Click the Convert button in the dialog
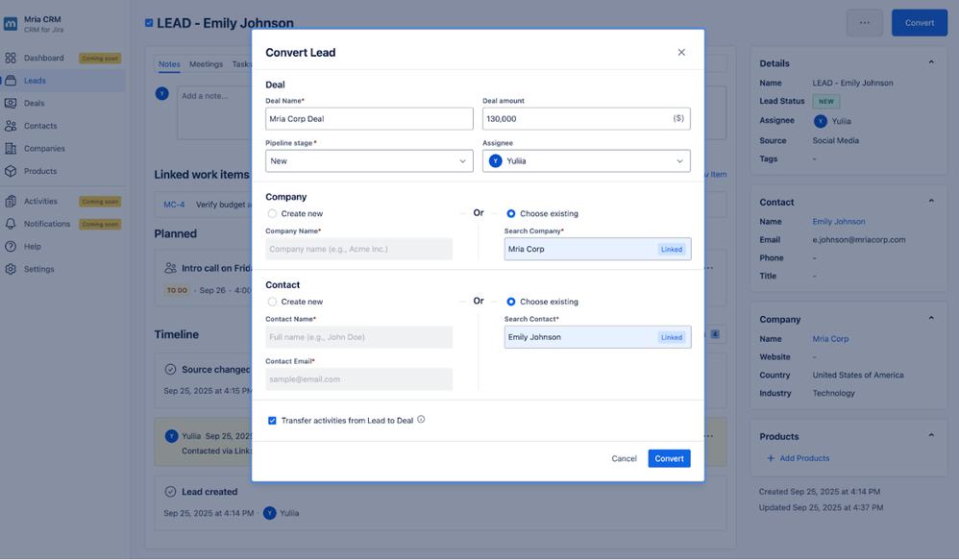This screenshot has height=560, width=959. coord(669,458)
